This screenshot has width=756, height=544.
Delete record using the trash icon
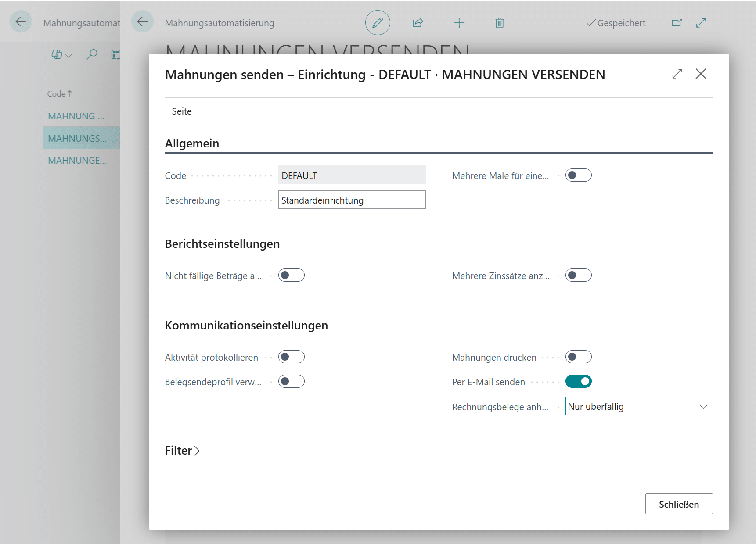click(x=499, y=22)
